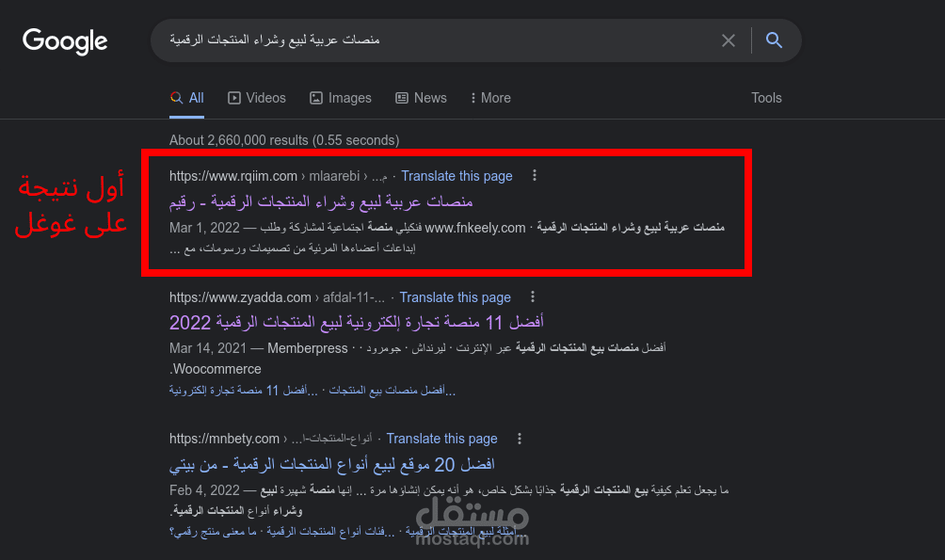Click the "Mar 1, 2022" snippet date
945x560 pixels.
click(204, 227)
